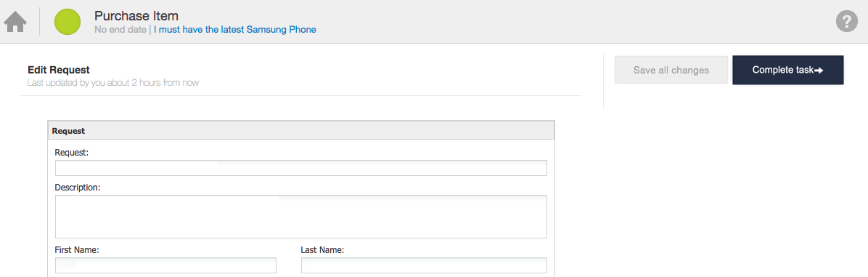Click the 'Last updated by you' timestamp text
This screenshot has width=868, height=277.
click(x=113, y=83)
